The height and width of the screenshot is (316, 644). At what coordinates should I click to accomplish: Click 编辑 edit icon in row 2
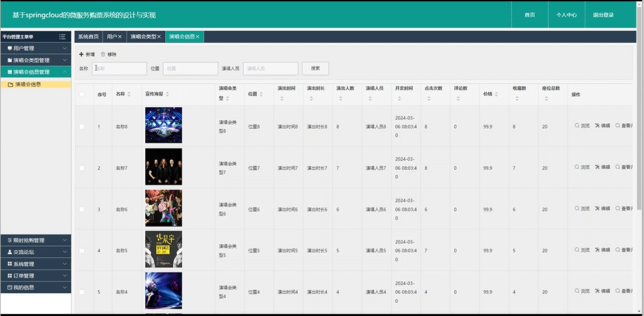point(597,167)
